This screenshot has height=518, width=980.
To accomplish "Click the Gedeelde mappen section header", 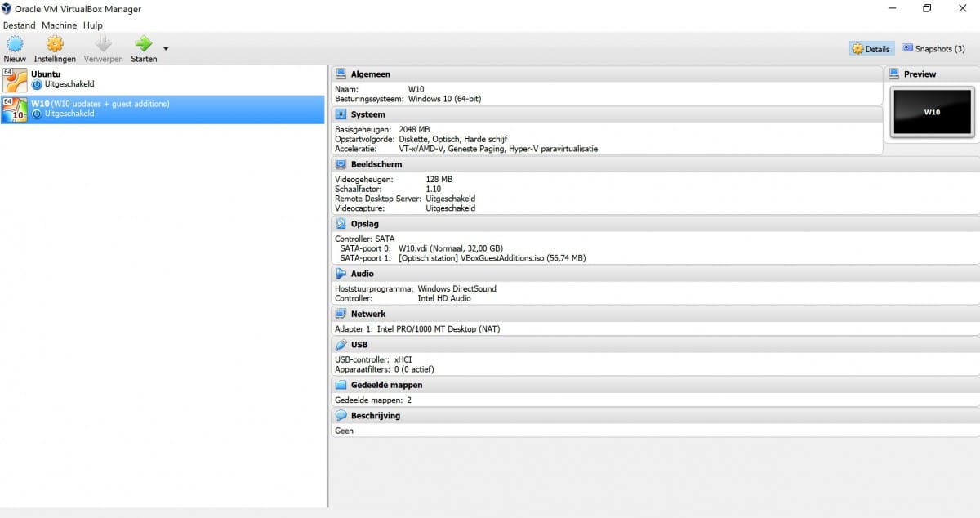I will click(386, 385).
